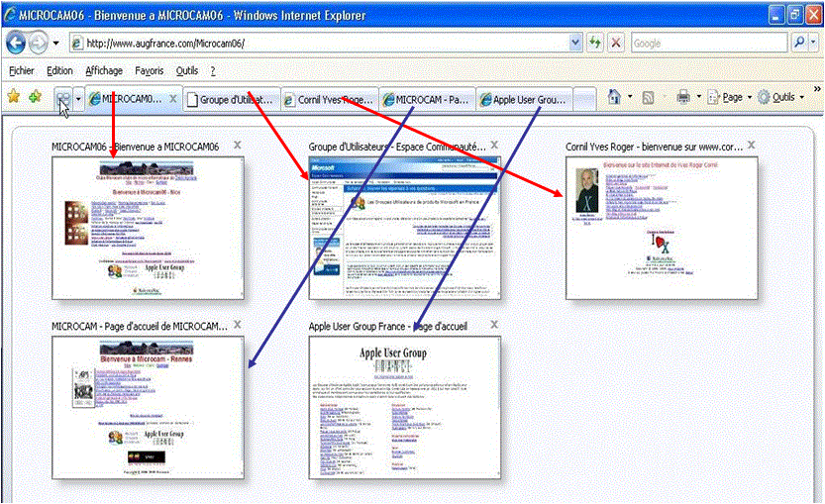Open a new blank tab button
Screen dimensions: 825x504
pos(584,99)
